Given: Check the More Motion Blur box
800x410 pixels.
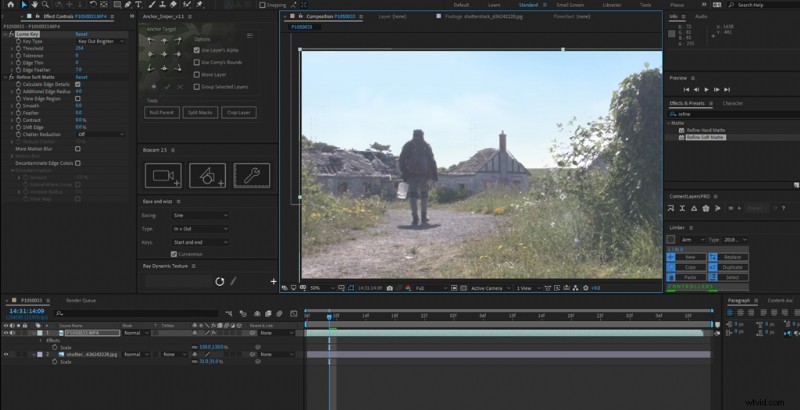Looking at the screenshot, I should 78,149.
